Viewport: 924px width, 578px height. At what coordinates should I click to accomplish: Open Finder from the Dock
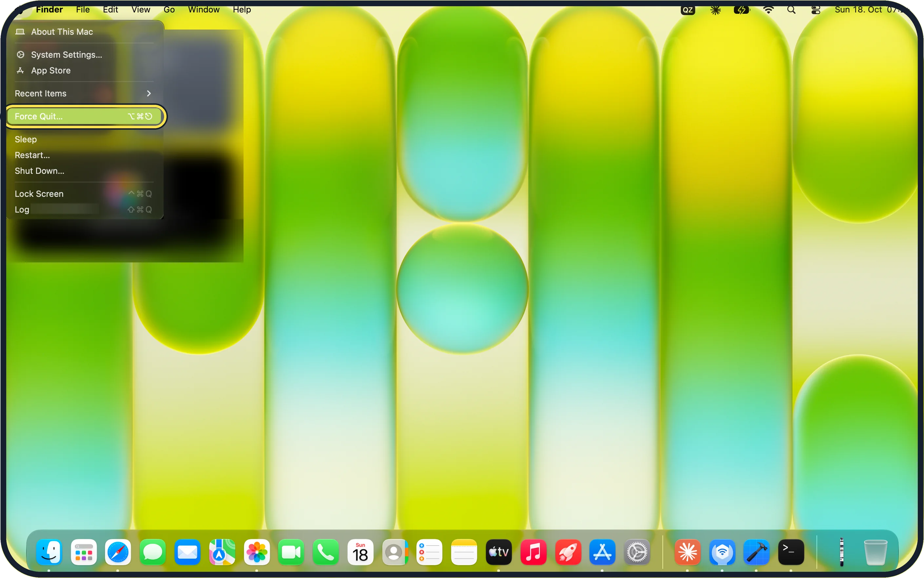pos(49,552)
